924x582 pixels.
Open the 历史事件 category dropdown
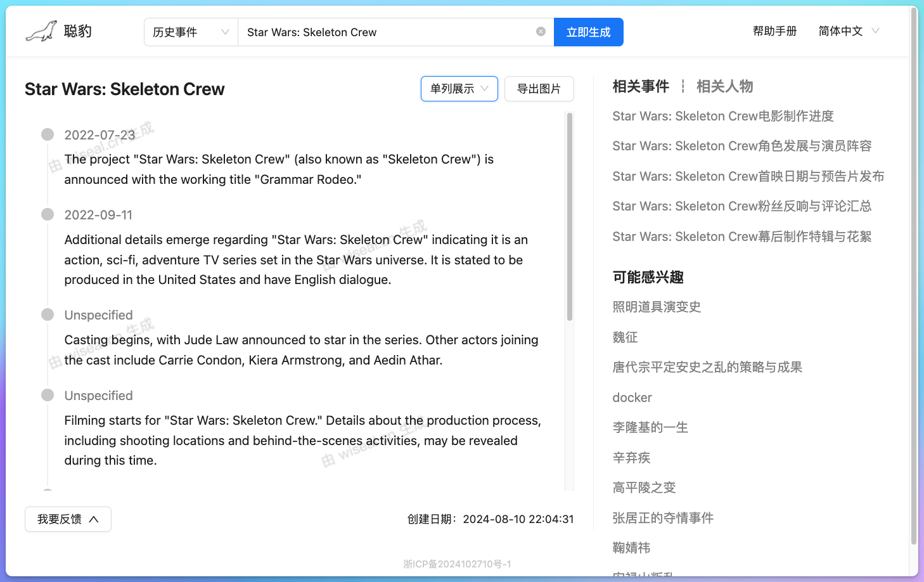coord(191,32)
